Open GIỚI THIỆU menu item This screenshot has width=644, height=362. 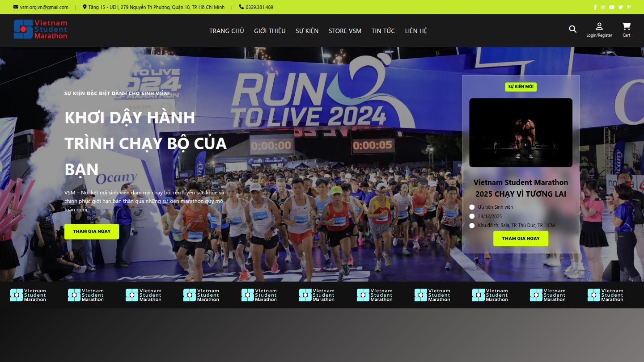(x=270, y=31)
